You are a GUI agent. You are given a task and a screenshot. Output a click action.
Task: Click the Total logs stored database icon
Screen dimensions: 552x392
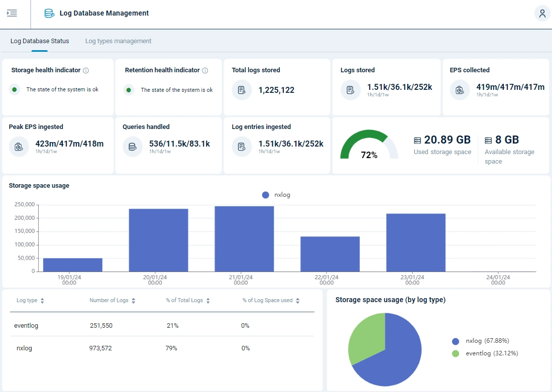[241, 89]
